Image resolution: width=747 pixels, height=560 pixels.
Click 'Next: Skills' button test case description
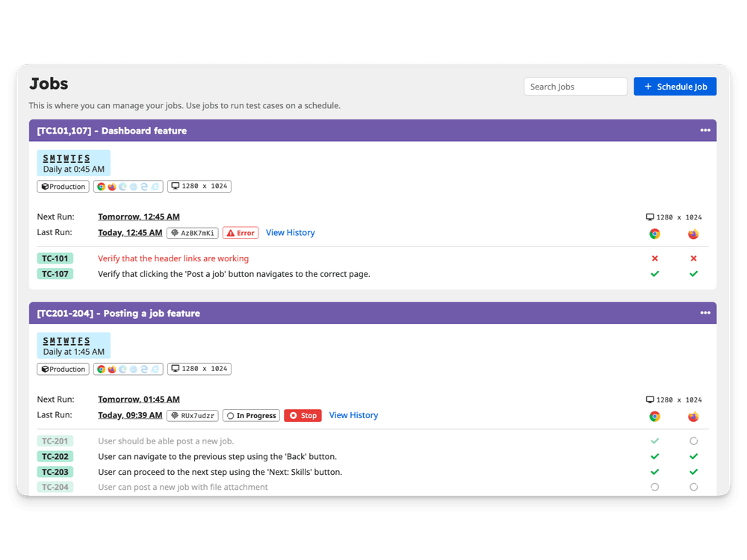tap(220, 472)
